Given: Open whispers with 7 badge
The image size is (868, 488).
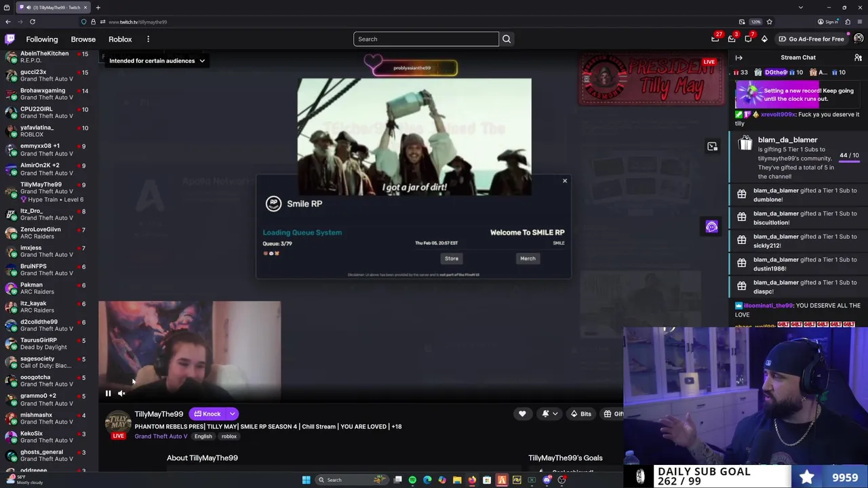Looking at the screenshot, I should click(749, 39).
